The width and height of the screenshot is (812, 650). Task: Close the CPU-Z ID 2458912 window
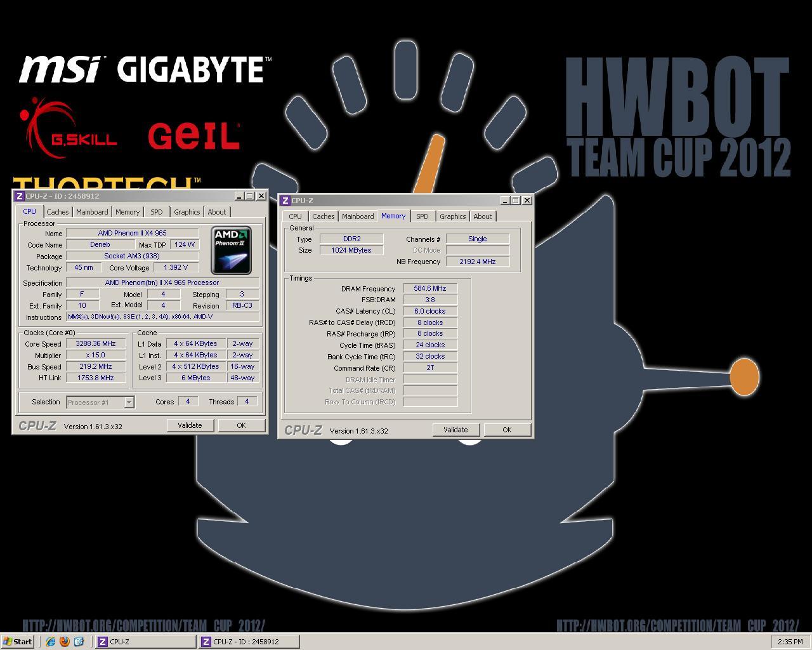click(261, 196)
